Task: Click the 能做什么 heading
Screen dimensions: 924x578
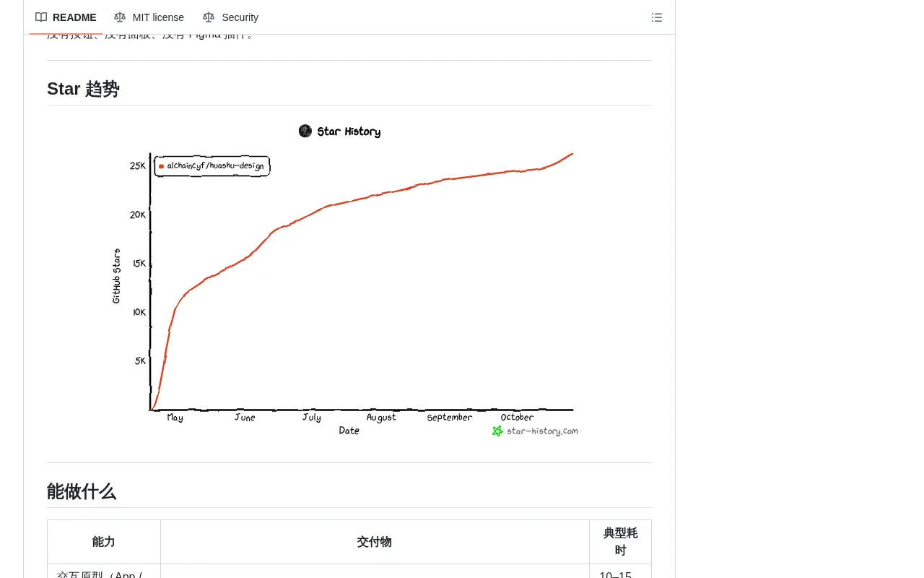Action: coord(82,492)
